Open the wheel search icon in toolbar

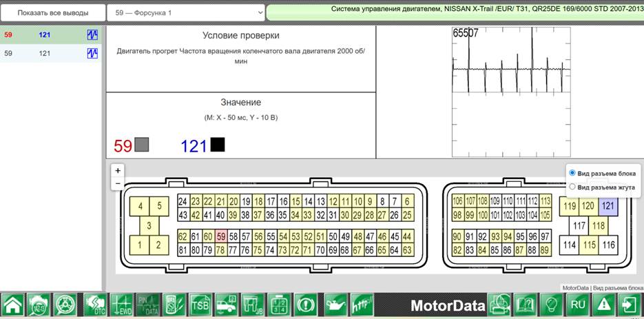click(x=65, y=305)
